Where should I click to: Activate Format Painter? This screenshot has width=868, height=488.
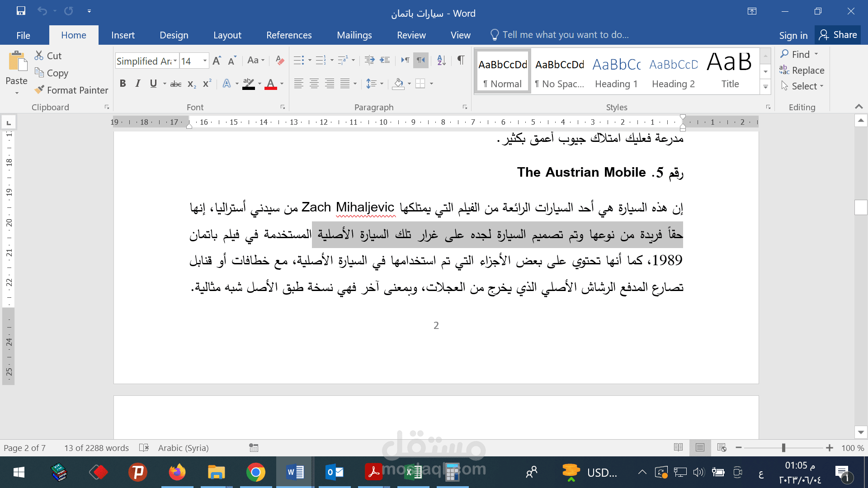coord(71,90)
